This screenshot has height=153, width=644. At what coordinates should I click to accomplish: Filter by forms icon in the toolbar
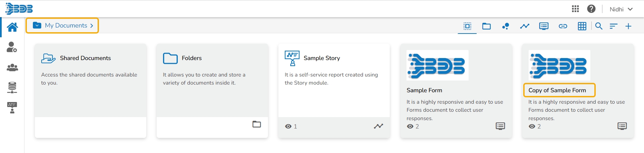(544, 26)
